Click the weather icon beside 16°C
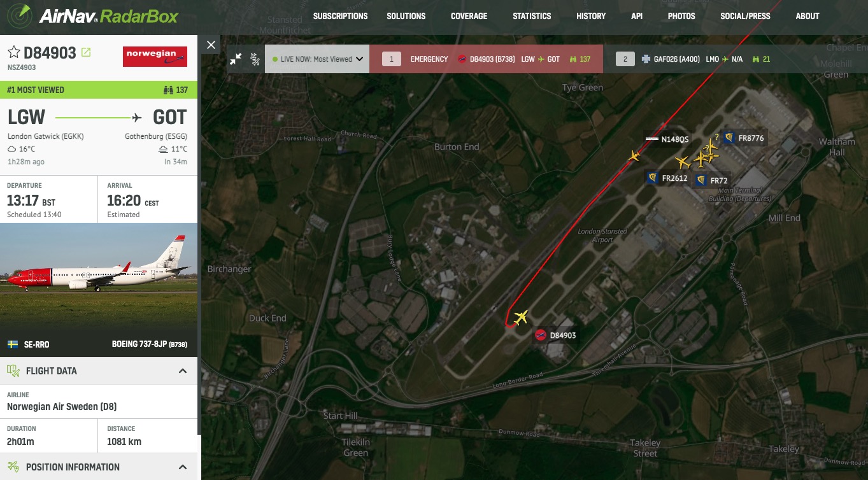Image resolution: width=868 pixels, height=480 pixels. pos(11,149)
